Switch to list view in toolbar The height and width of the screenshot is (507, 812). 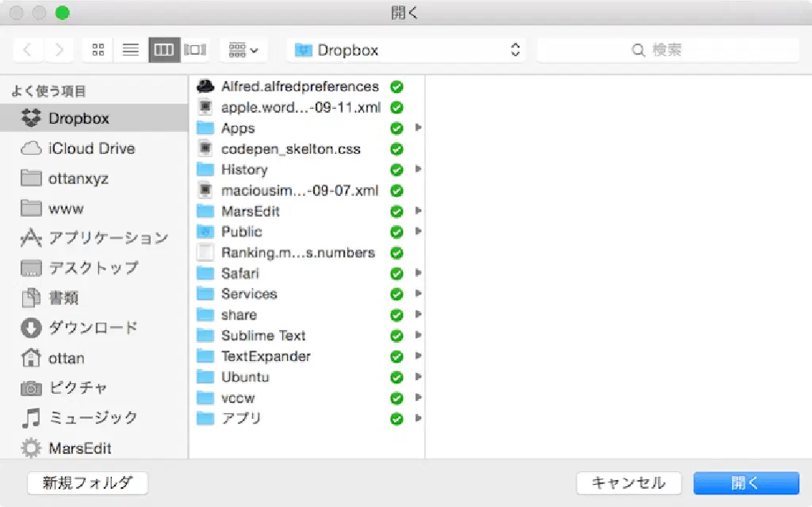click(x=131, y=50)
